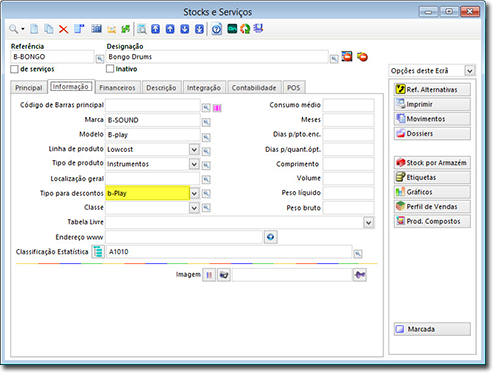Click the Peso bruto input field
Screen dimensions: 496x377
pyautogui.click(x=348, y=208)
